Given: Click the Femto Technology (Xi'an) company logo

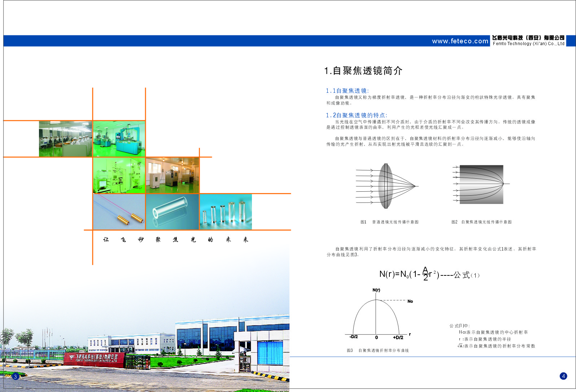Looking at the screenshot, I should click(x=528, y=40).
